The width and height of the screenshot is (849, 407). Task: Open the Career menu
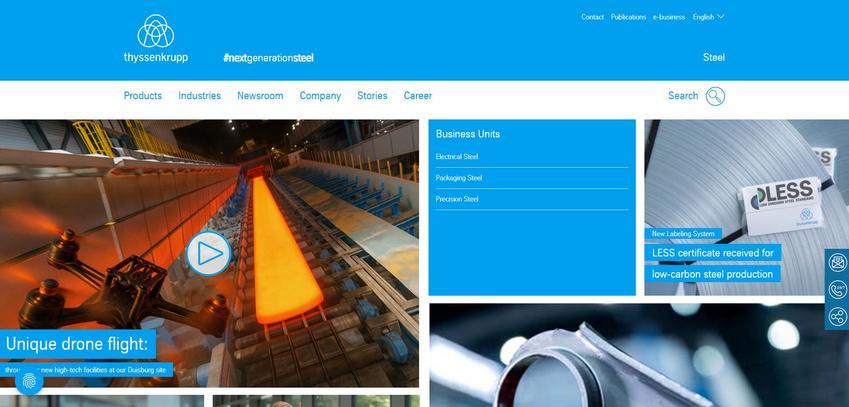418,96
